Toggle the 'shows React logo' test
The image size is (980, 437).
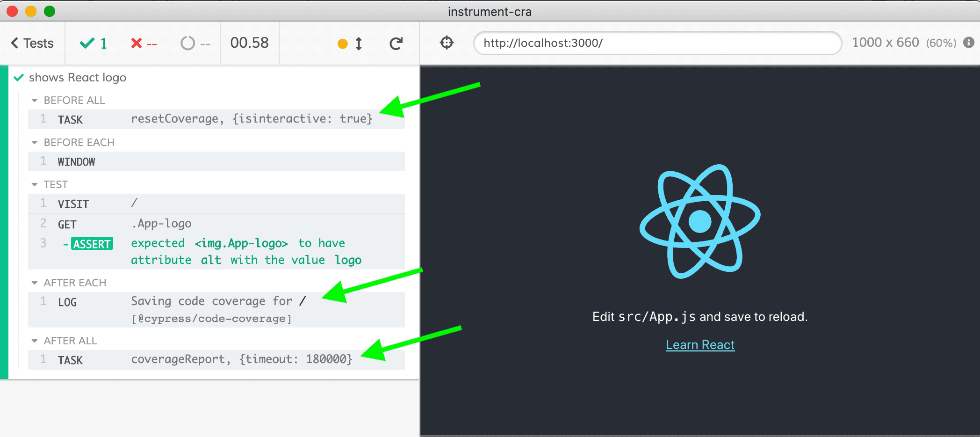78,78
